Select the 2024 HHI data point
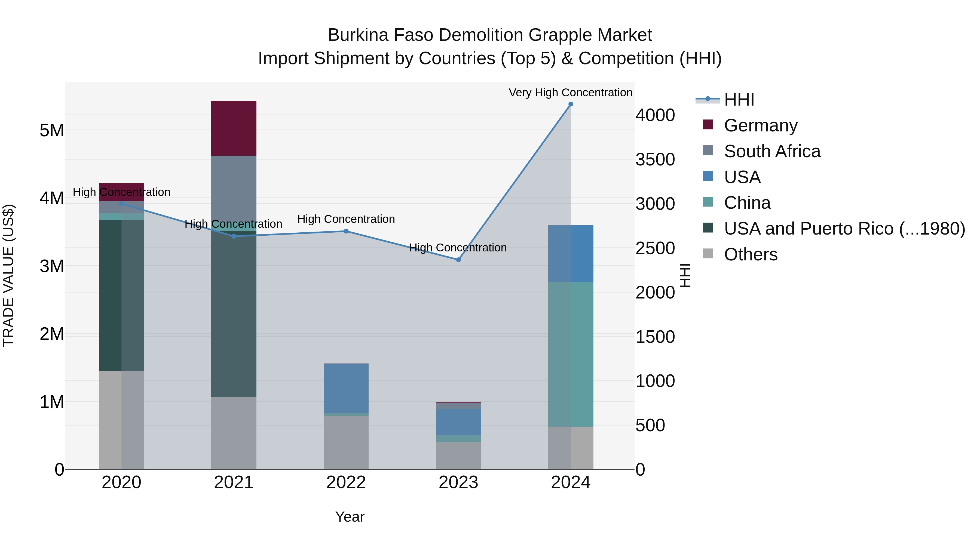Screen dimensions: 980x551 tap(571, 104)
